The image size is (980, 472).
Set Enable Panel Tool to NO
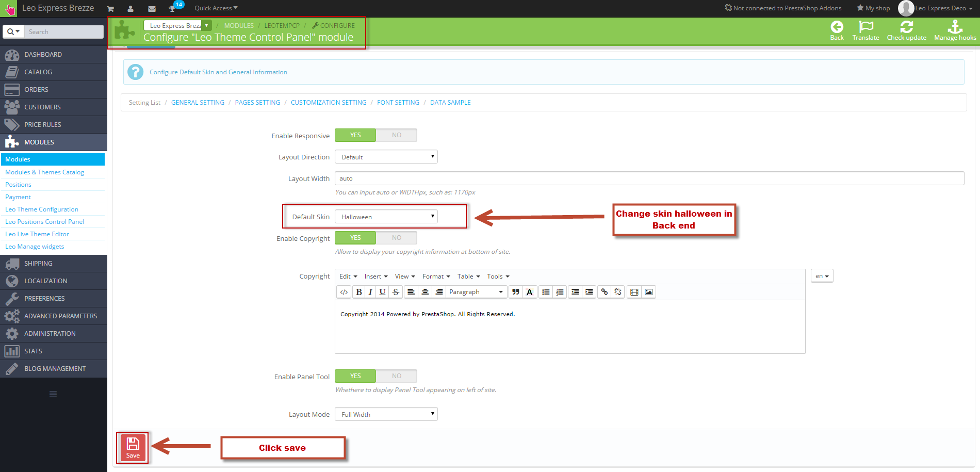pyautogui.click(x=397, y=376)
